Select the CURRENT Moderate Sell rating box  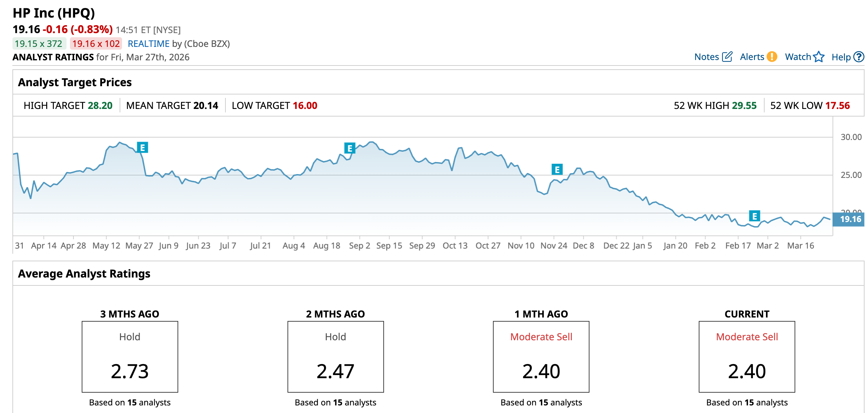click(x=747, y=356)
